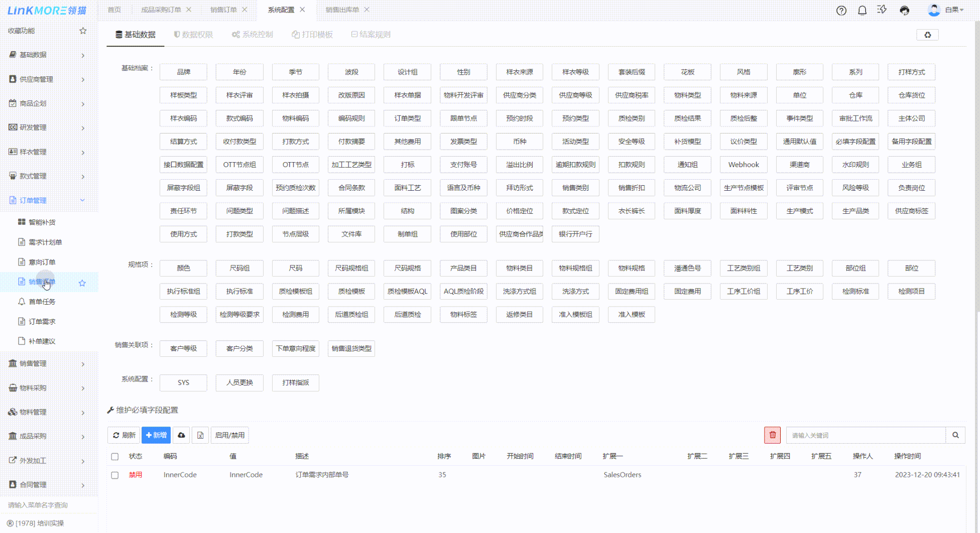980x533 pixels.
Task: Expand the 供应商管理 sidebar menu
Action: point(48,79)
